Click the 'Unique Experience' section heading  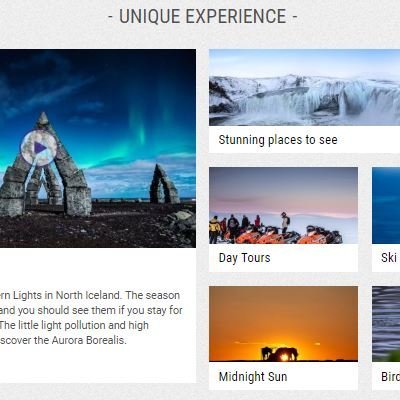[x=203, y=16]
